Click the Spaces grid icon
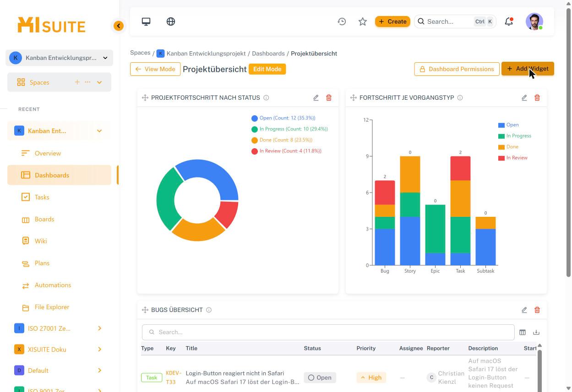This screenshot has width=572, height=392. (x=21, y=82)
